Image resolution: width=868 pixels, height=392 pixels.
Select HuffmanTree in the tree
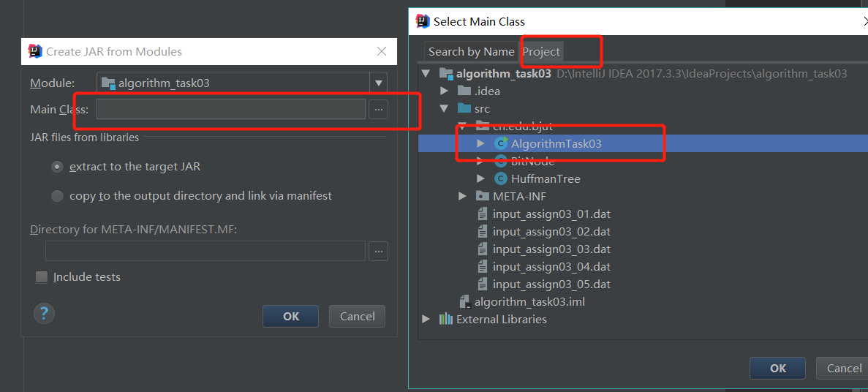point(546,179)
